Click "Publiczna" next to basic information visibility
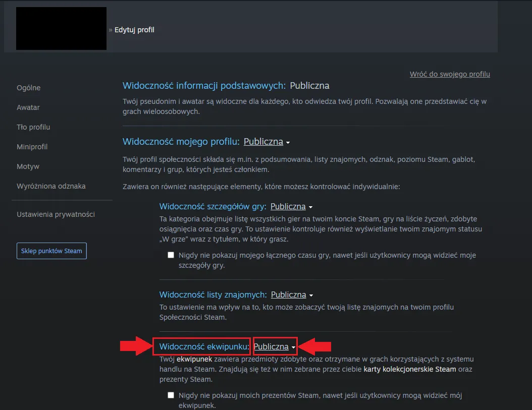Screen dimensions: 532x410 pyautogui.click(x=309, y=85)
